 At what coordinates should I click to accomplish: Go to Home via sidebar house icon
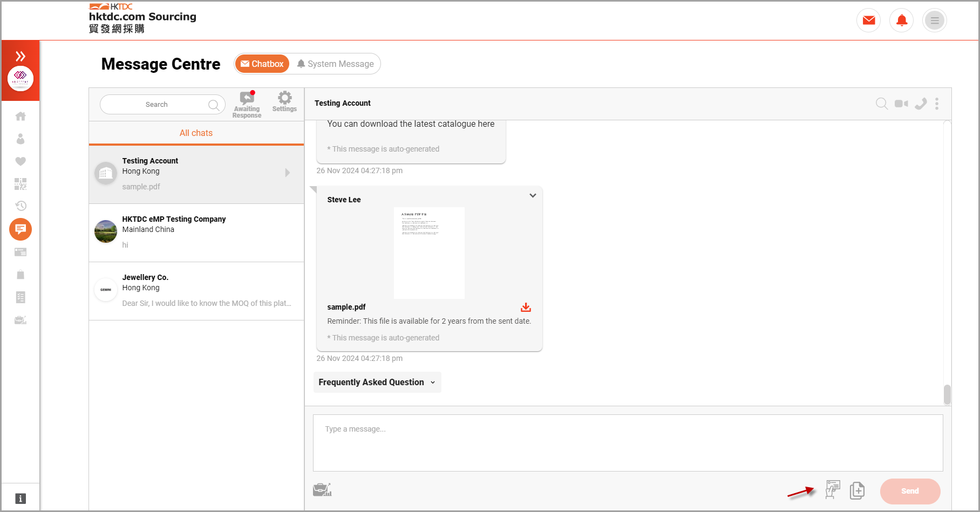pos(21,116)
